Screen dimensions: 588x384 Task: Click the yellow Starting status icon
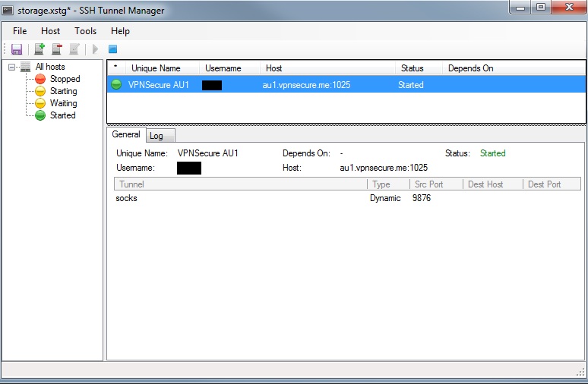[40, 91]
